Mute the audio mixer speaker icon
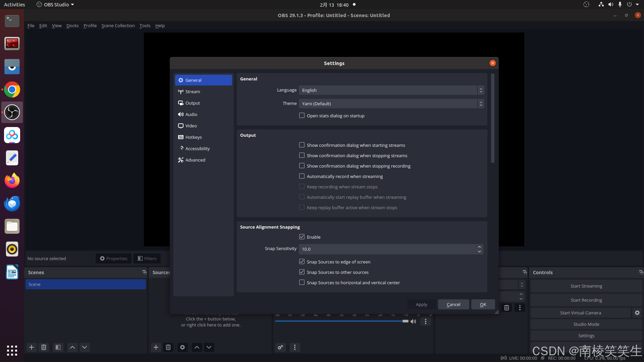This screenshot has height=362, width=644. 413,321
